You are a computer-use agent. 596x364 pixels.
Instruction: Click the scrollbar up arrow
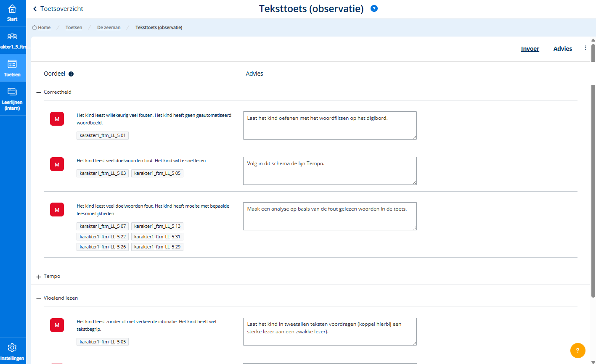(x=593, y=40)
